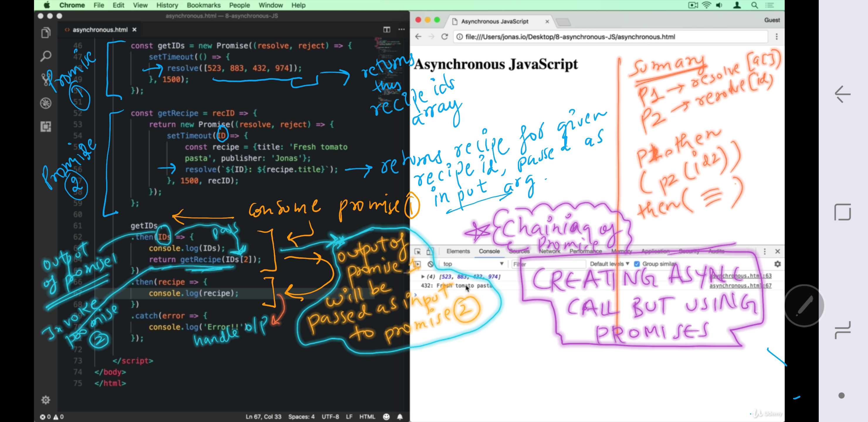Open the Explorer files icon in VS Code
This screenshot has height=422, width=868.
click(46, 33)
